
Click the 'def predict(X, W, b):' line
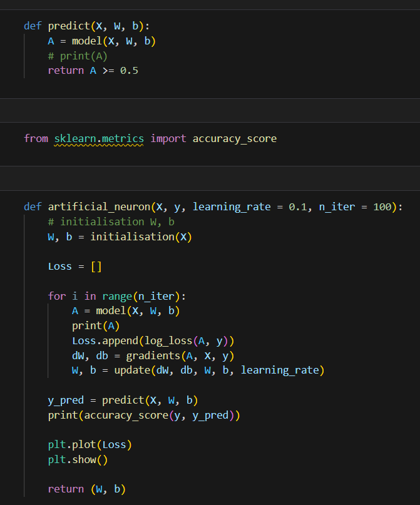[86, 26]
